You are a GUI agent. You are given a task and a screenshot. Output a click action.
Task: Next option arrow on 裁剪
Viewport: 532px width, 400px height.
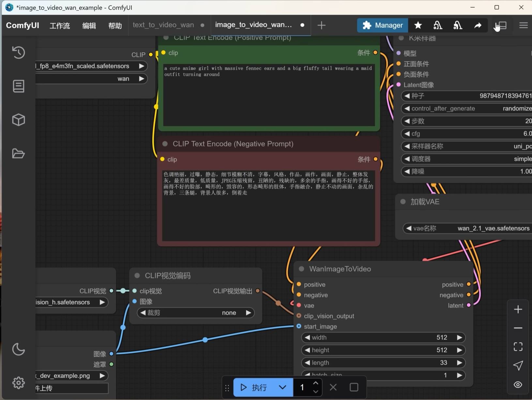tap(249, 313)
